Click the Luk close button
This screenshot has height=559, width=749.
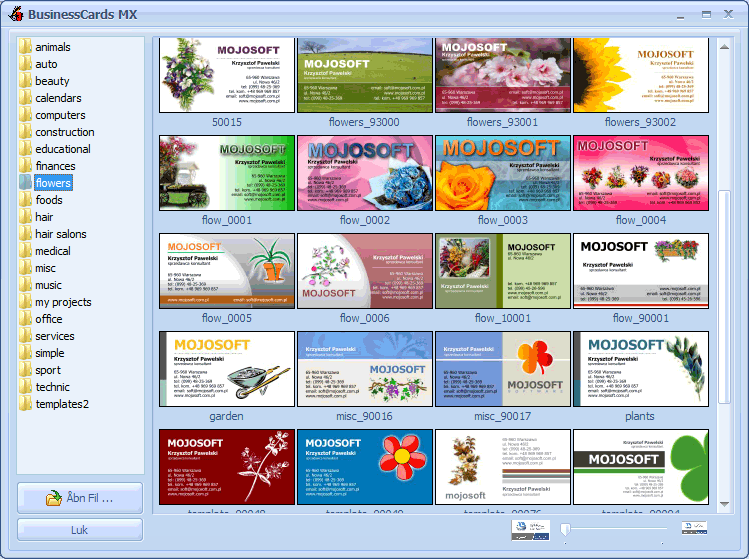point(80,530)
